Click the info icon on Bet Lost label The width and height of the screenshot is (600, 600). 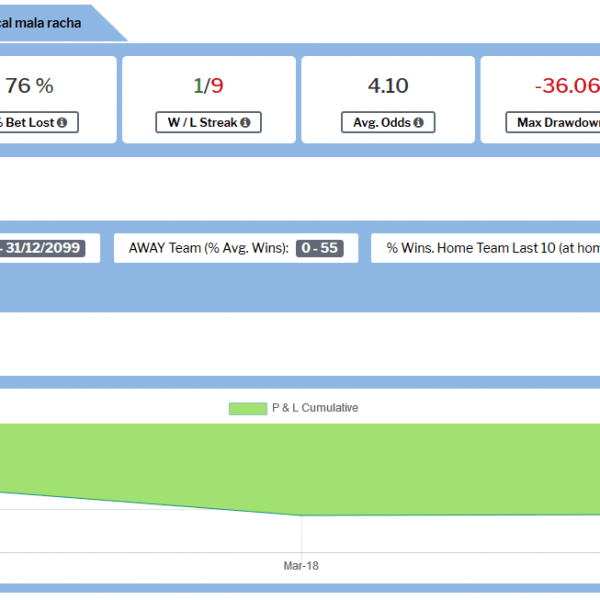62,123
